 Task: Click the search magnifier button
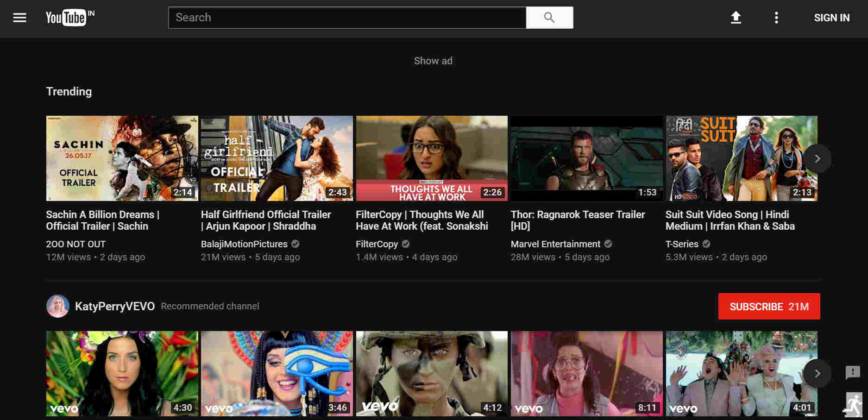549,18
